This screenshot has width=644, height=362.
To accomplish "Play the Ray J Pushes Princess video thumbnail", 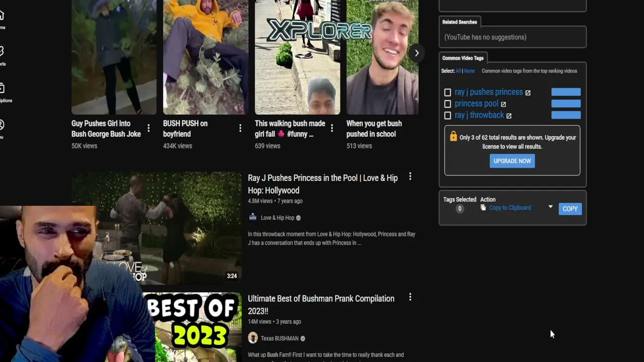I will 156,228.
